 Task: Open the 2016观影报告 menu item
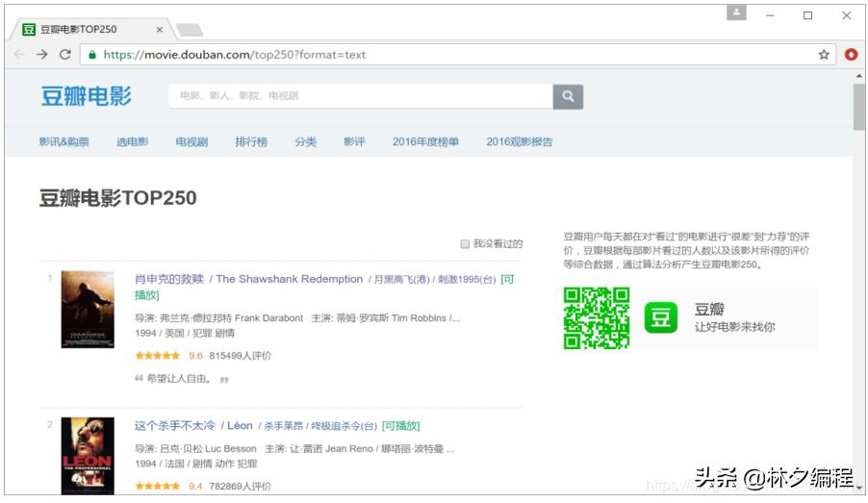point(520,141)
